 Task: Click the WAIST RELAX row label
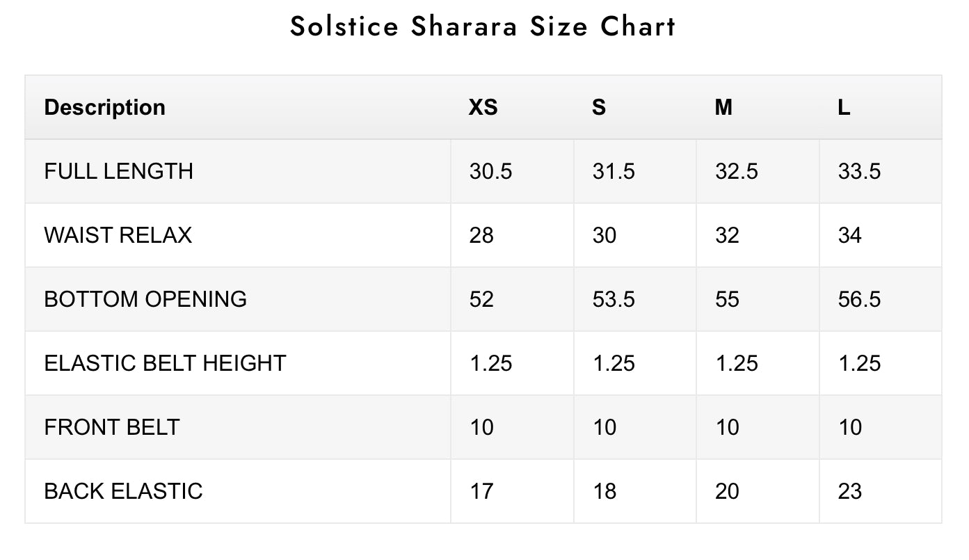tap(118, 235)
